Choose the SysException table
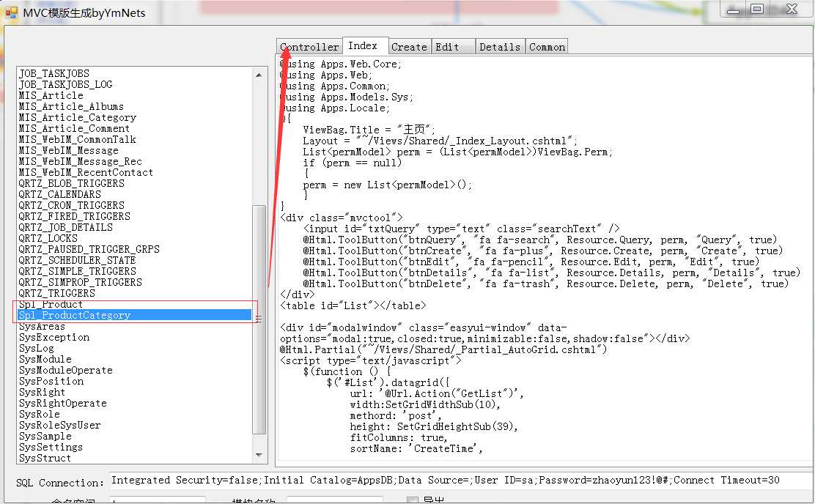The width and height of the screenshot is (815, 504). [x=54, y=337]
